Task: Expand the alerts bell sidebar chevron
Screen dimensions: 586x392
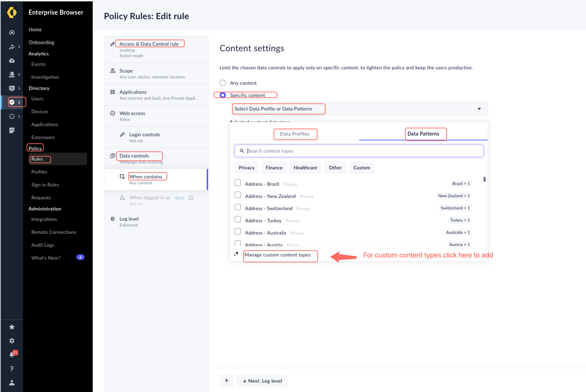Action: coord(19,75)
